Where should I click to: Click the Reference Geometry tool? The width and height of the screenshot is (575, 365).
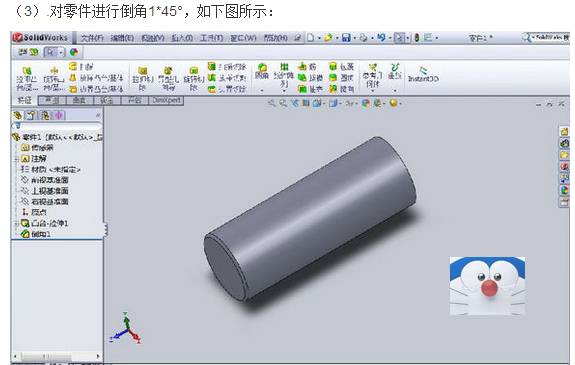click(373, 76)
